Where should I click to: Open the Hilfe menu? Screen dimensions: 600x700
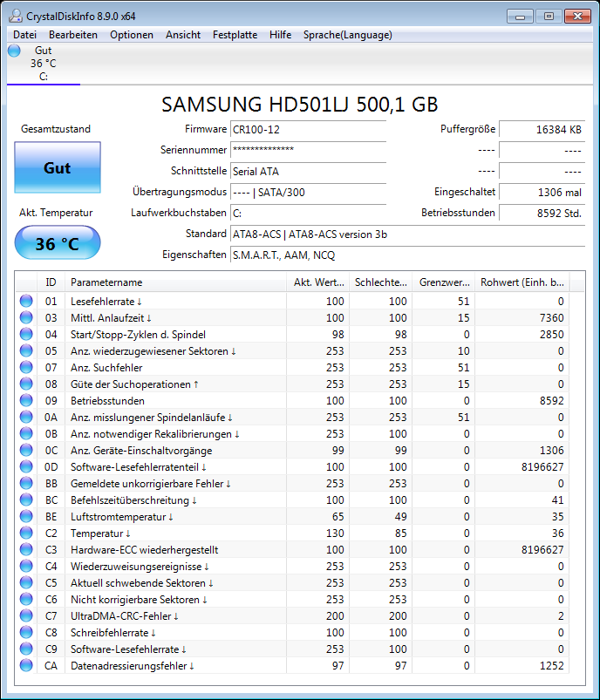(x=281, y=35)
